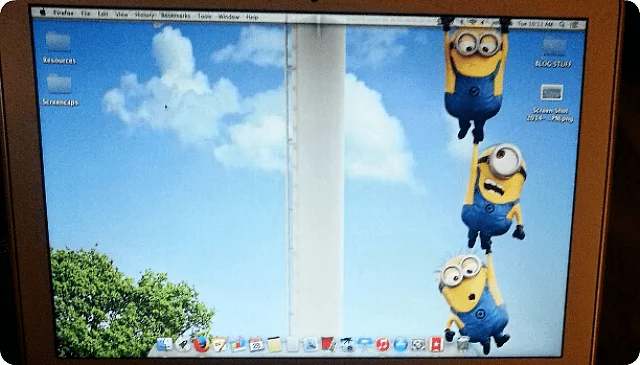Open the File menu

pos(85,13)
